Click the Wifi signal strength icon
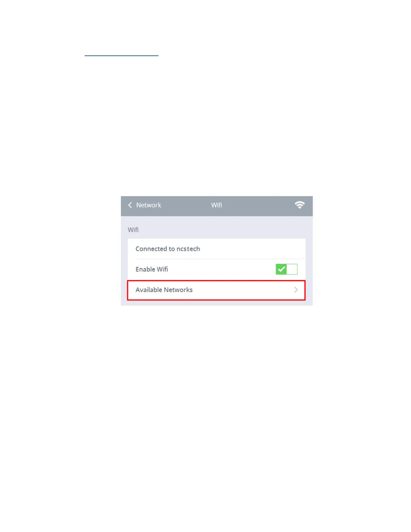The height and width of the screenshot is (532, 411). [300, 205]
